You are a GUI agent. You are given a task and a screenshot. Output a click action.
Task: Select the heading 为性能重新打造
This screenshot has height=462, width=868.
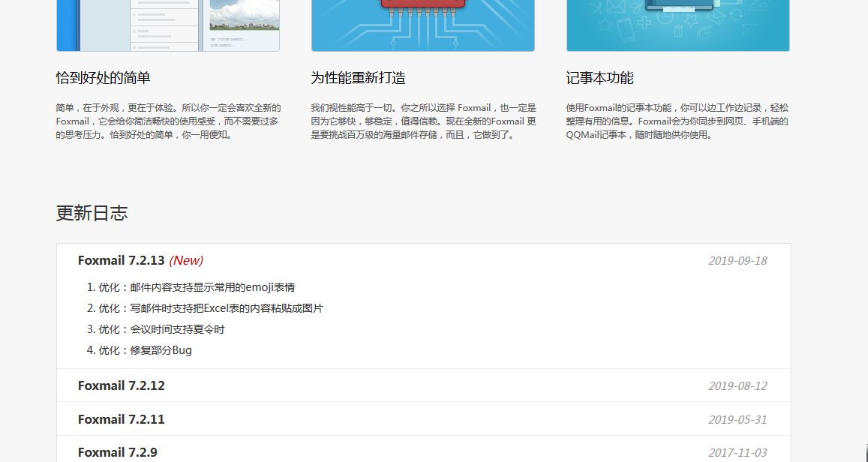(x=358, y=78)
